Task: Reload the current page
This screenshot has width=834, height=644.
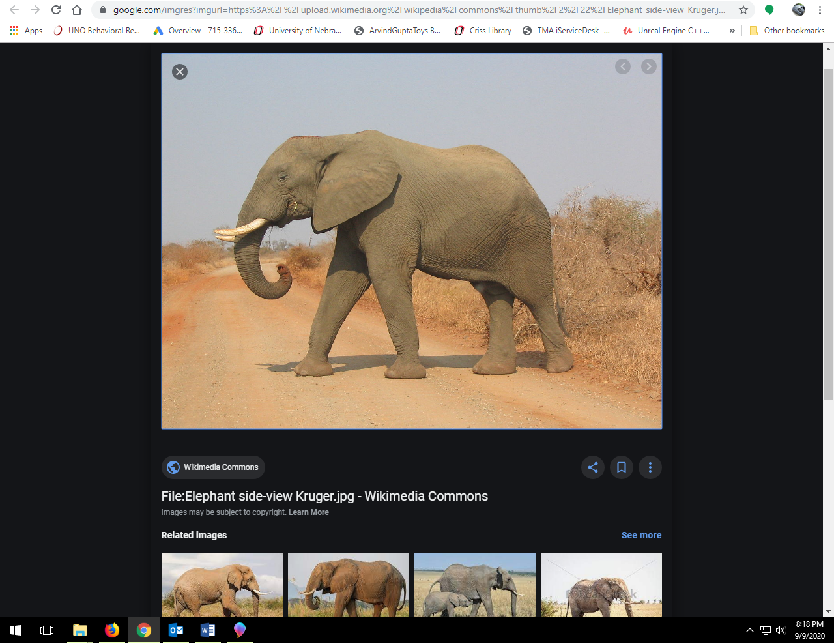Action: 56,10
